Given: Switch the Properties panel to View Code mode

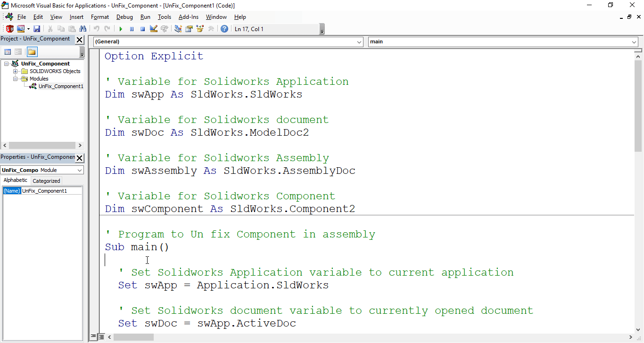Looking at the screenshot, I should click(8, 51).
